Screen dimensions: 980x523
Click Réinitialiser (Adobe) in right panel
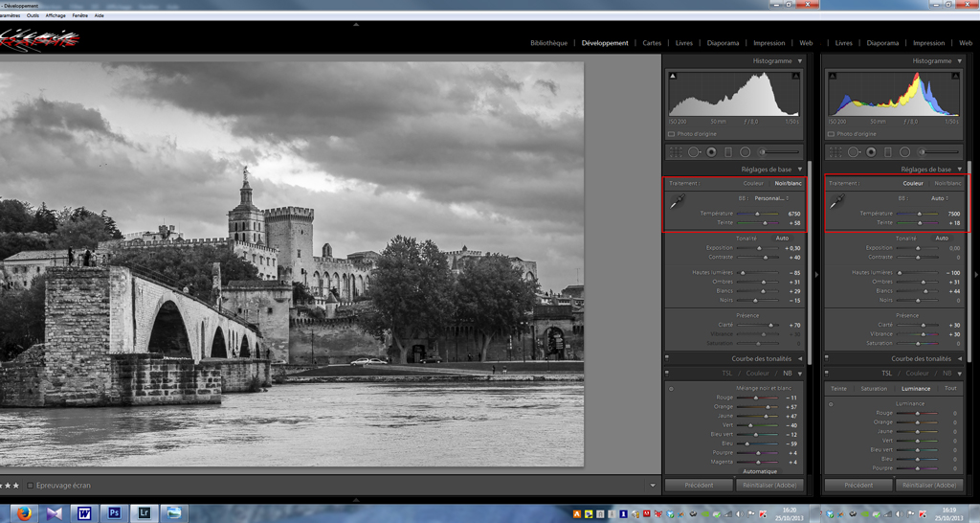tap(929, 485)
